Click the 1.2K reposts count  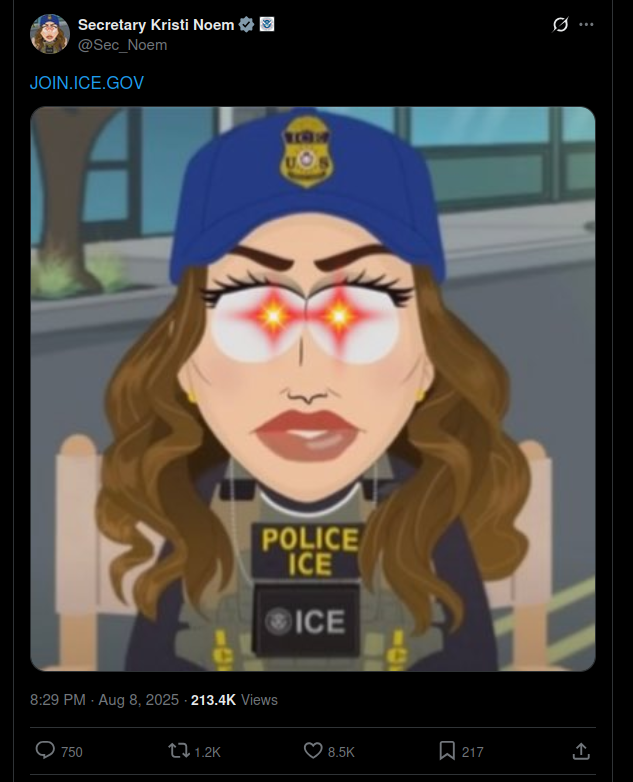click(x=208, y=752)
